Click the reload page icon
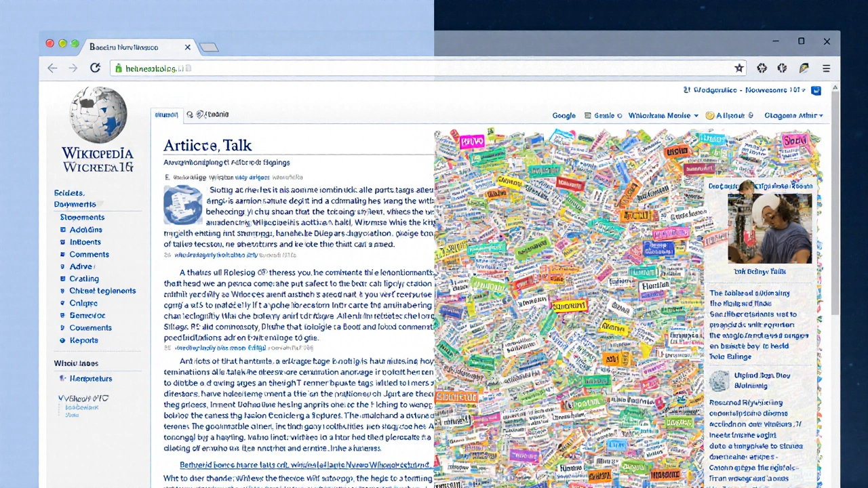868x488 pixels. click(x=95, y=68)
